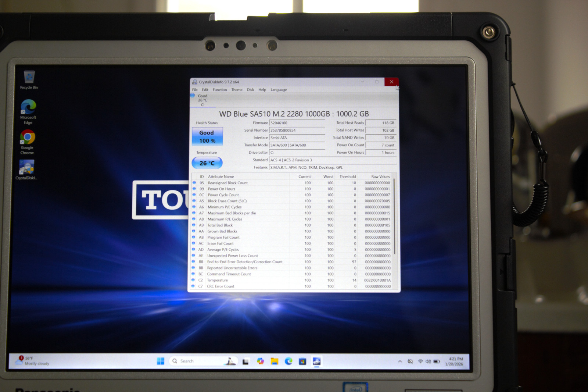Image resolution: width=588 pixels, height=392 pixels.
Task: Click the Power On Count value 7 count
Action: 381,145
